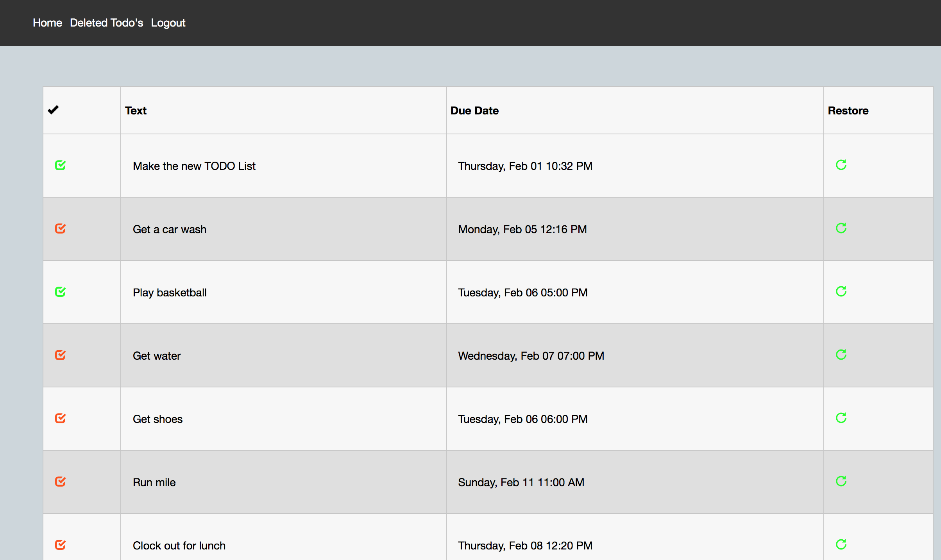941x560 pixels.
Task: Restore the 'Play basketball' todo
Action: [x=841, y=291]
